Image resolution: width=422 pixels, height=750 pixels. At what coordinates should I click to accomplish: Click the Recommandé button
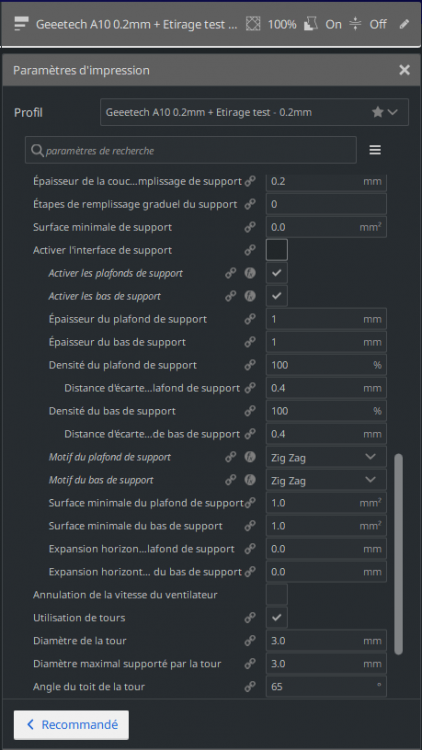point(71,725)
